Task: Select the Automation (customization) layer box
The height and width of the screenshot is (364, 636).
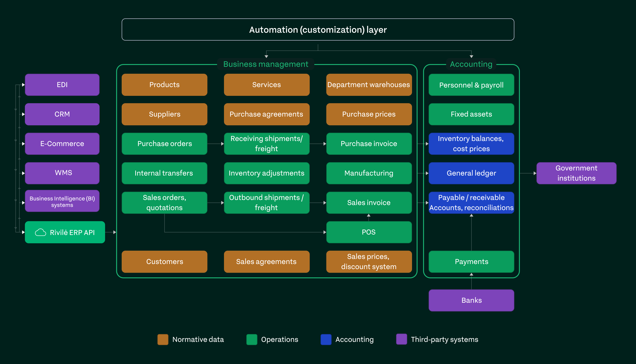Action: [x=318, y=29]
